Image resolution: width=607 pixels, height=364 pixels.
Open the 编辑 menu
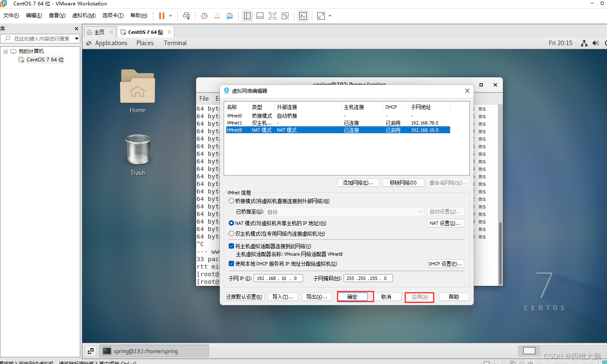[34, 15]
